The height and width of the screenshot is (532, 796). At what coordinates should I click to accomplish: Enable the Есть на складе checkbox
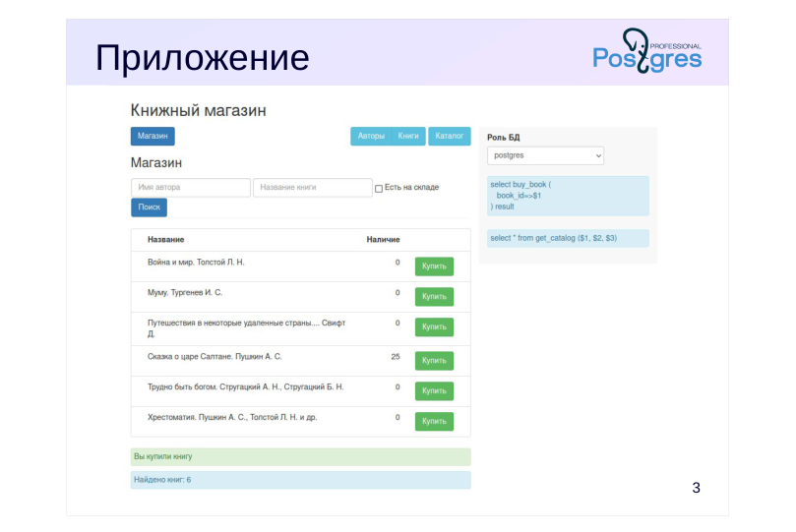point(379,188)
